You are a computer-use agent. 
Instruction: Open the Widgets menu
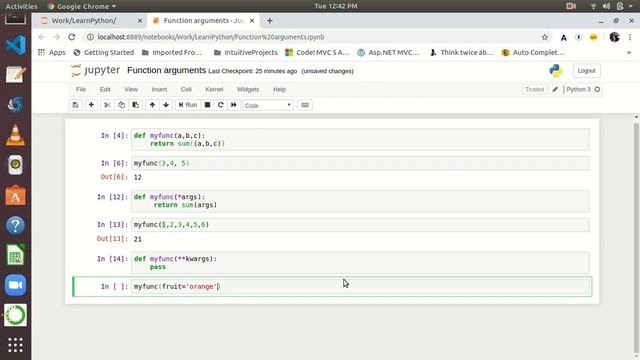pos(248,89)
